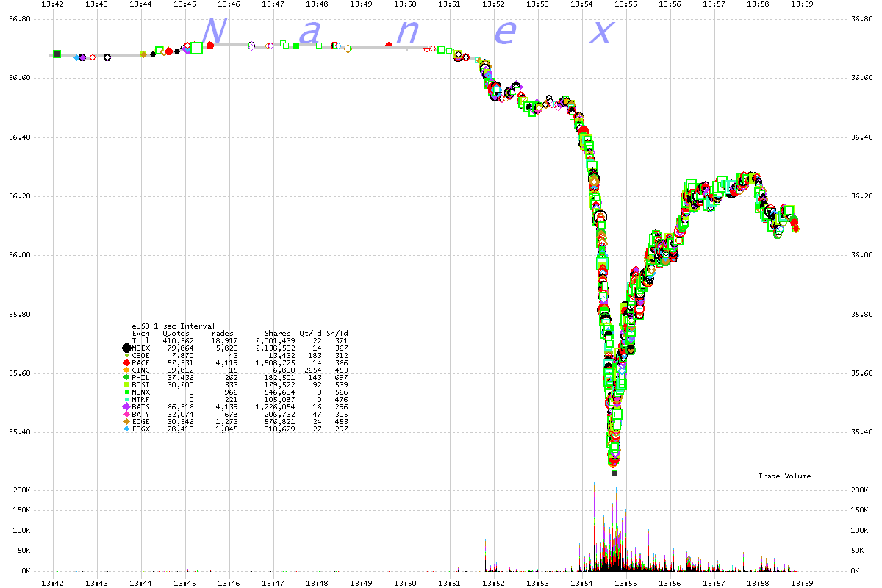Viewport: 882px width, 588px height.
Task: Click the brown EDGE diamond marker
Action: pyautogui.click(x=126, y=421)
